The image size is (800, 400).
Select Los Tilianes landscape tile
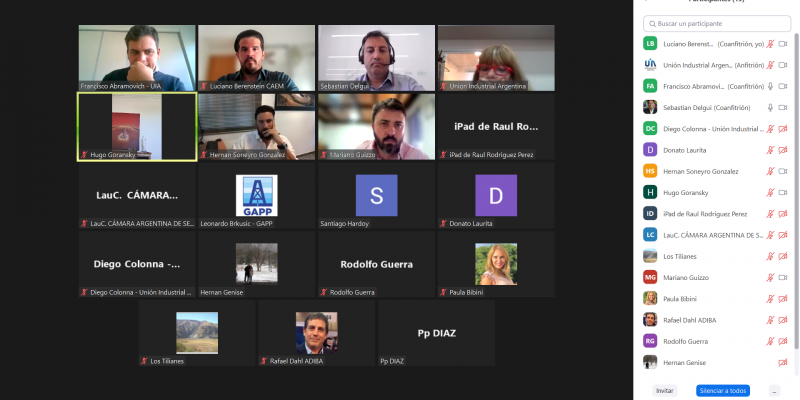tap(197, 333)
